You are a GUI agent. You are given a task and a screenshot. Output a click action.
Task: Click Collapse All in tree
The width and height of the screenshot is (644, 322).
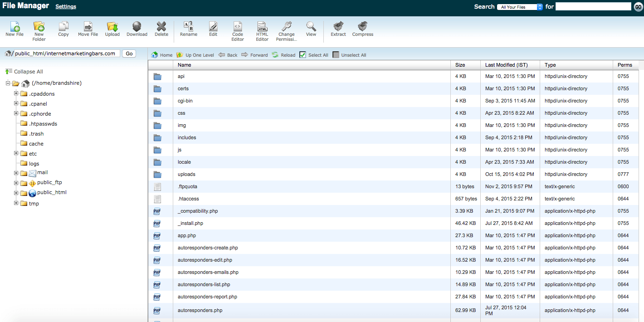click(24, 72)
